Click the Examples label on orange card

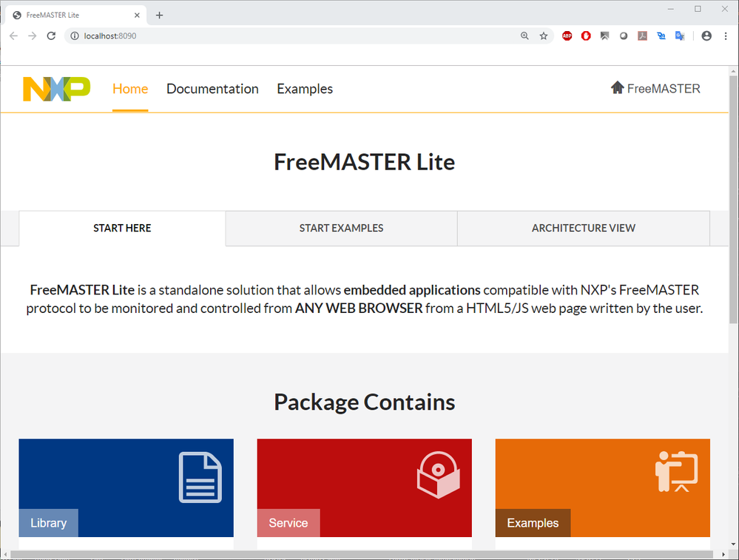click(533, 523)
